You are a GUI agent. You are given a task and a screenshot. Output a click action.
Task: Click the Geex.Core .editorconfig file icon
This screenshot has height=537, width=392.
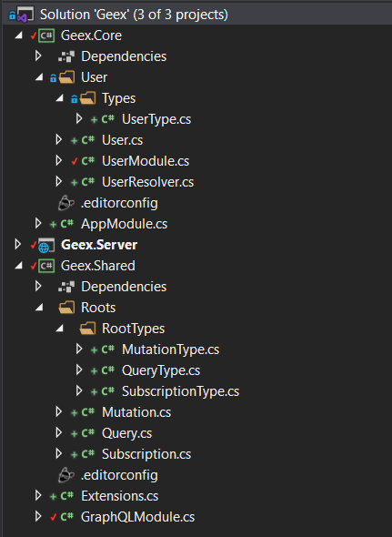pyautogui.click(x=65, y=203)
